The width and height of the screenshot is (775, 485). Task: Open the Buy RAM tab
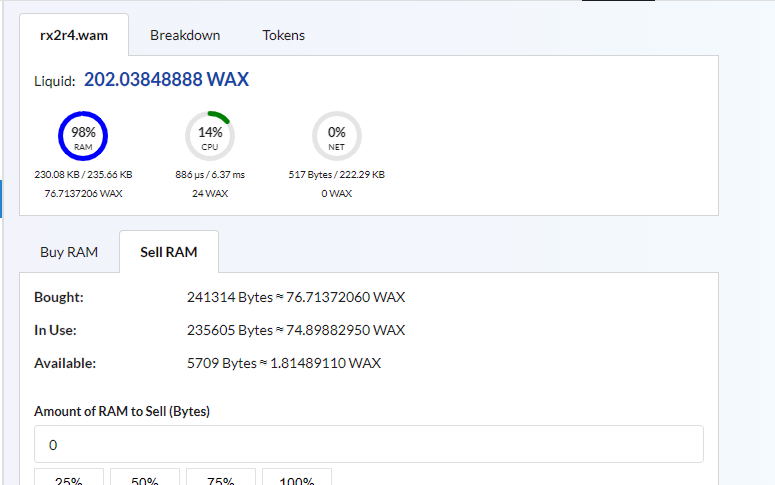[x=69, y=252]
